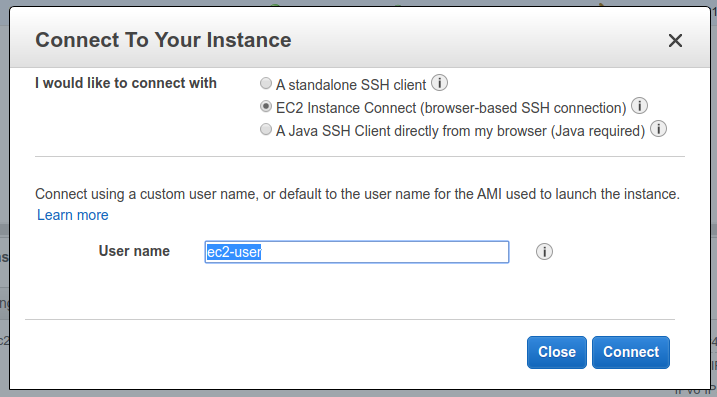The width and height of the screenshot is (717, 397).
Task: Select the standalone SSH client radio button
Action: click(x=266, y=83)
